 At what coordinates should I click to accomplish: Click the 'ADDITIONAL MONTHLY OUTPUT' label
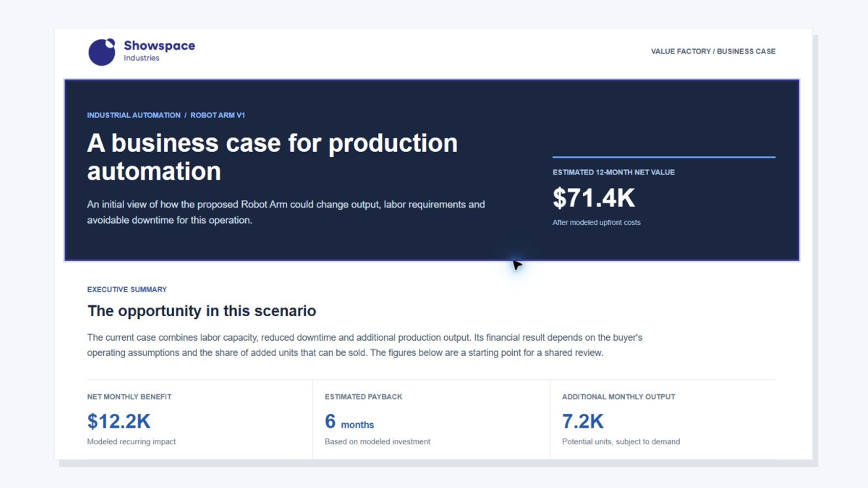tap(619, 397)
